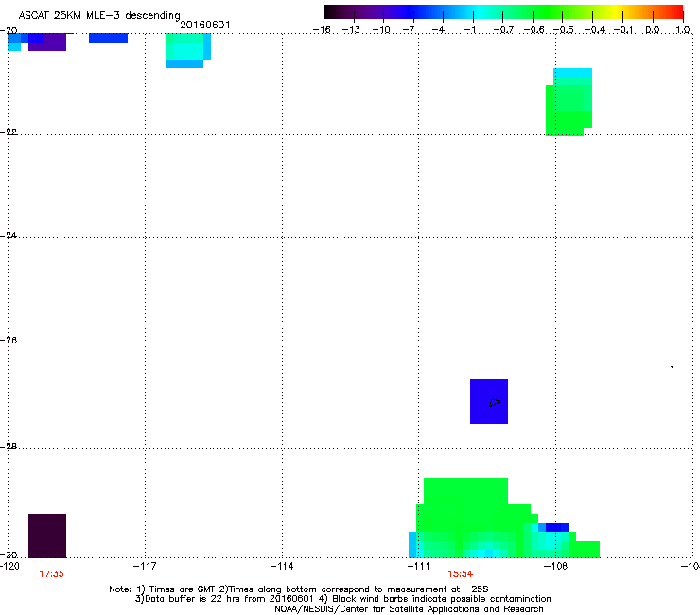Image resolution: width=700 pixels, height=615 pixels.
Task: Click the NOAA/NESDIS credit line
Action: pos(409,609)
